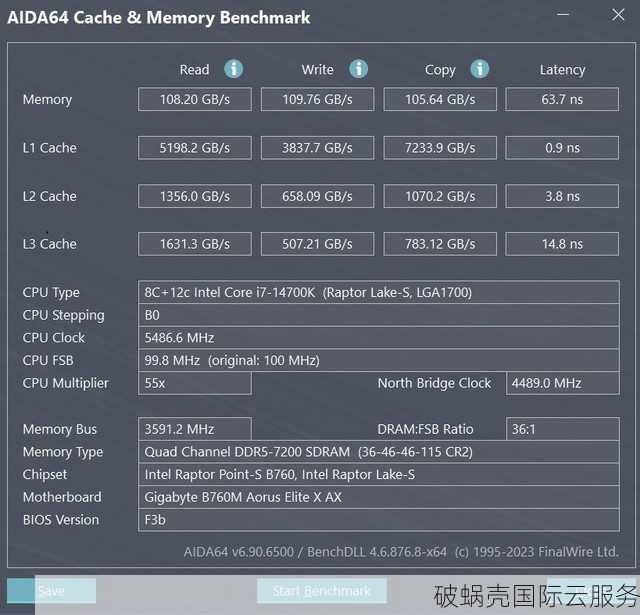
Task: Select the Memory copy value 105.64 GB/s
Action: [x=440, y=99]
